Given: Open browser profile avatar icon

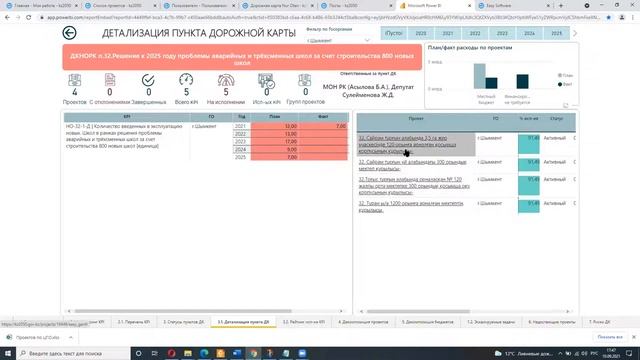Looking at the screenshot, I should [x=622, y=18].
